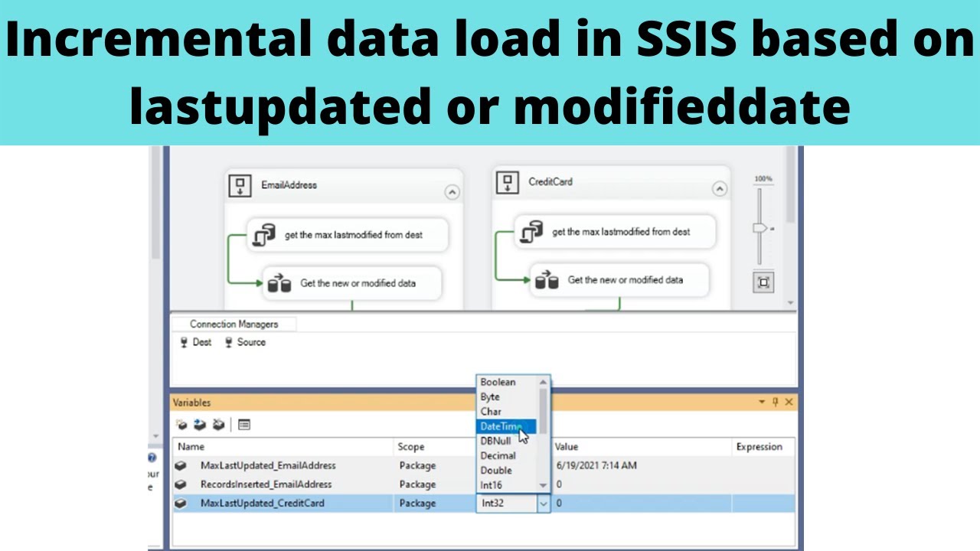Click the Move Variable toolbar icon
980x551 pixels.
click(200, 425)
